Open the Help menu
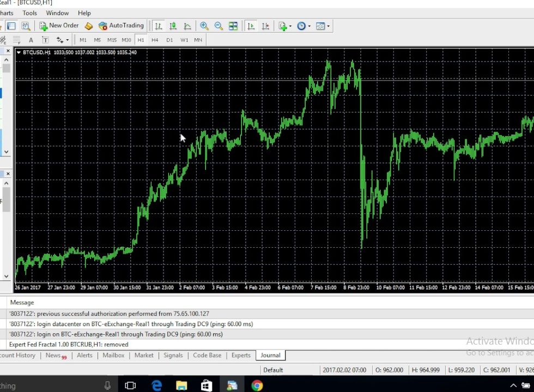Screen dimensions: 534x392 click(84, 13)
